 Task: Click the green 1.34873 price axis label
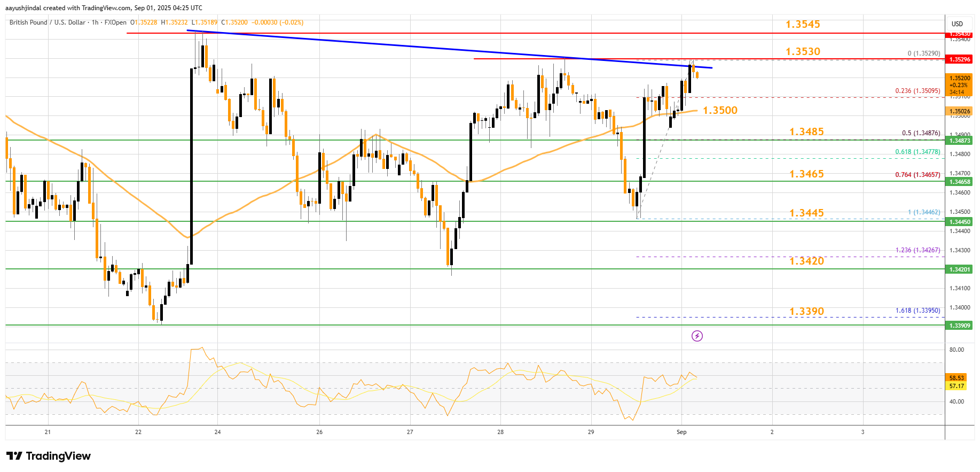(x=959, y=140)
